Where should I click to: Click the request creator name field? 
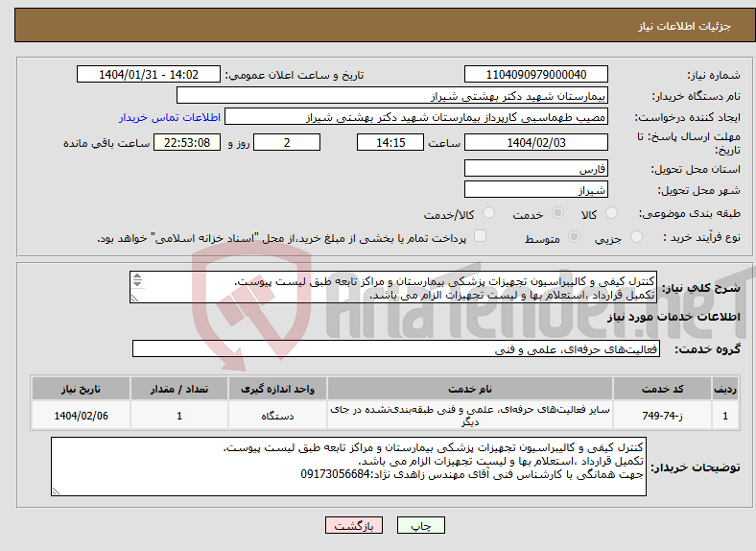416,117
